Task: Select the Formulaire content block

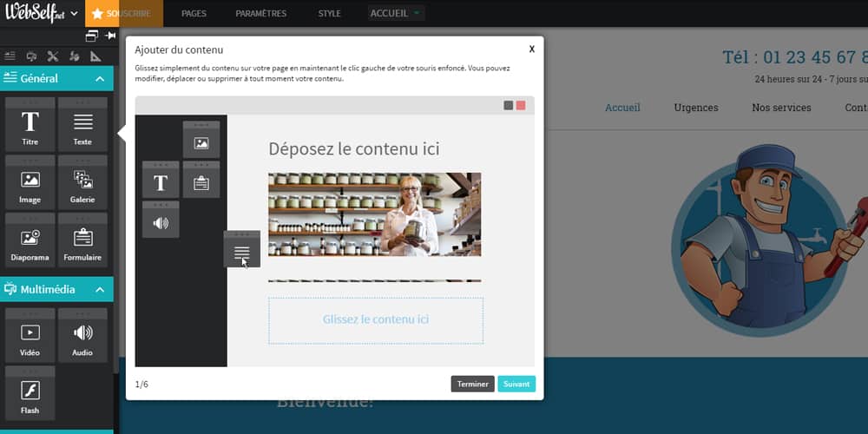Action: pyautogui.click(x=82, y=240)
